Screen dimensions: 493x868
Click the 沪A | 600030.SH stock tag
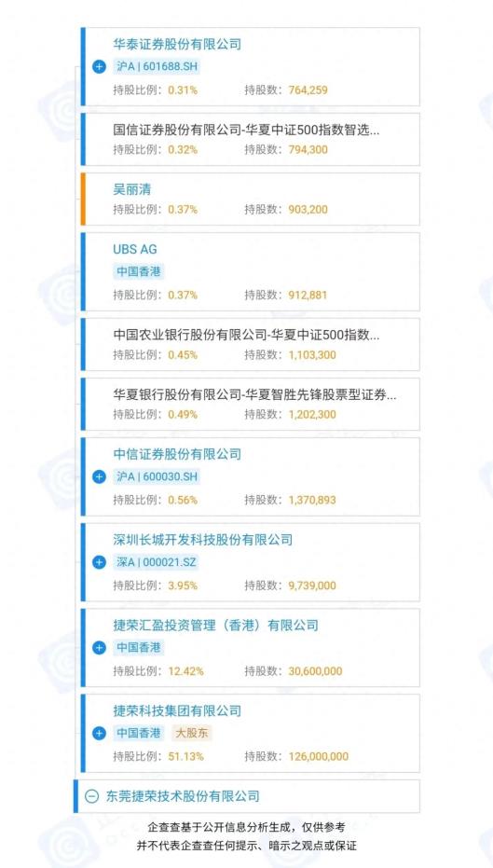(157, 476)
